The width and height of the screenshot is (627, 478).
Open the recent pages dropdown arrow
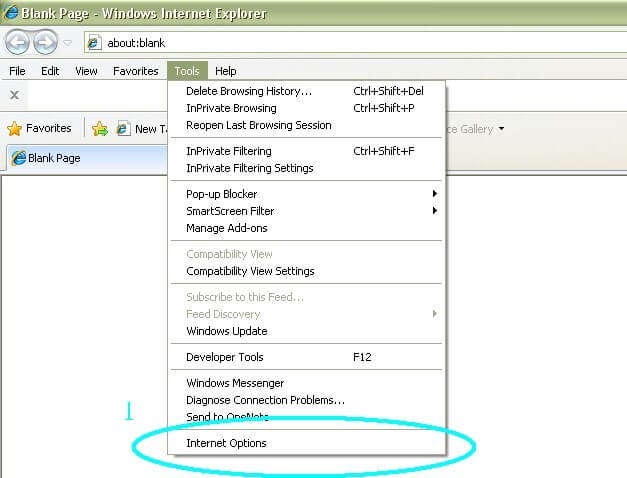click(68, 42)
